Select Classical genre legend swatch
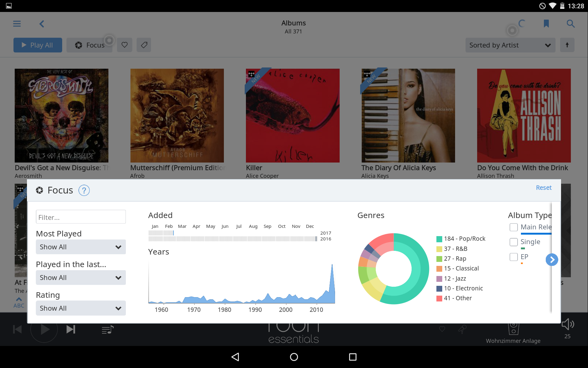 [x=439, y=269]
